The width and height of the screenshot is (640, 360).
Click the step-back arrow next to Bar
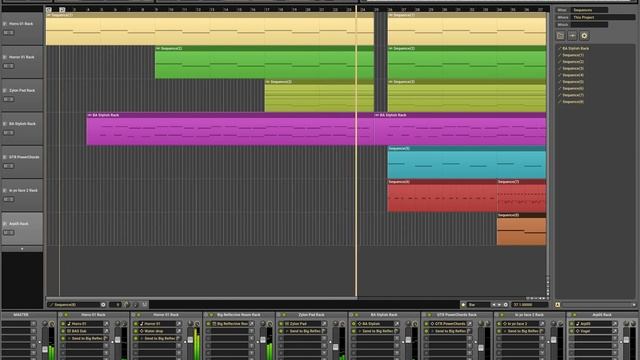[x=493, y=304]
